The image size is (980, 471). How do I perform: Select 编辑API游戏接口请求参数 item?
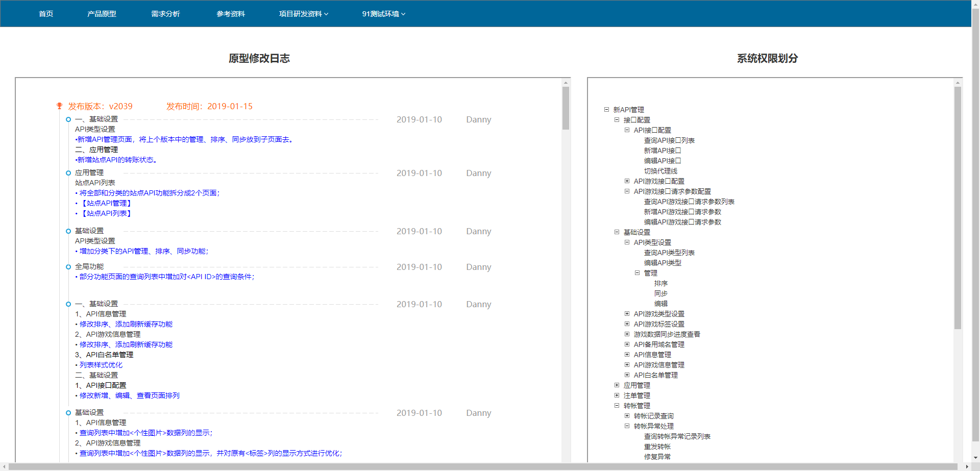(x=682, y=222)
